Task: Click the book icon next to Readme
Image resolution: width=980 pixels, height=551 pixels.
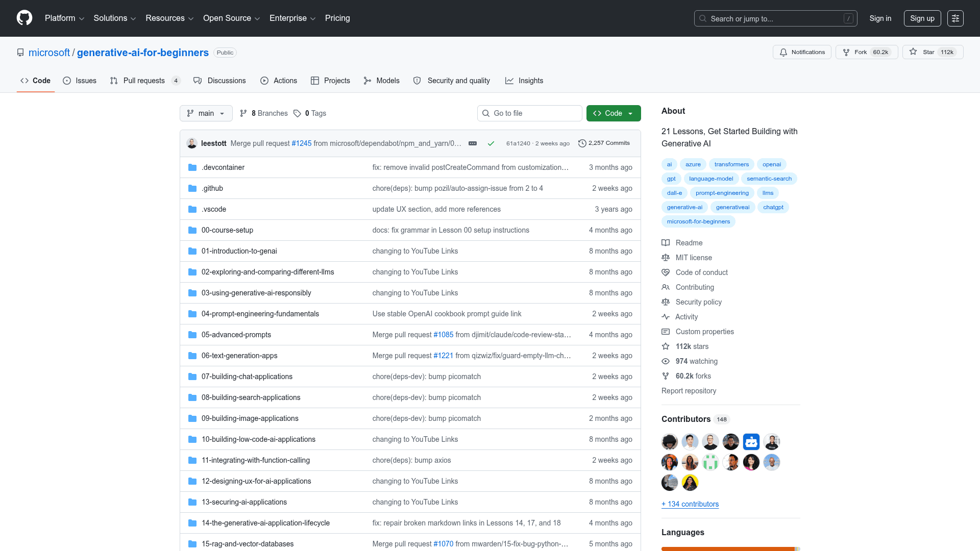Action: tap(666, 243)
